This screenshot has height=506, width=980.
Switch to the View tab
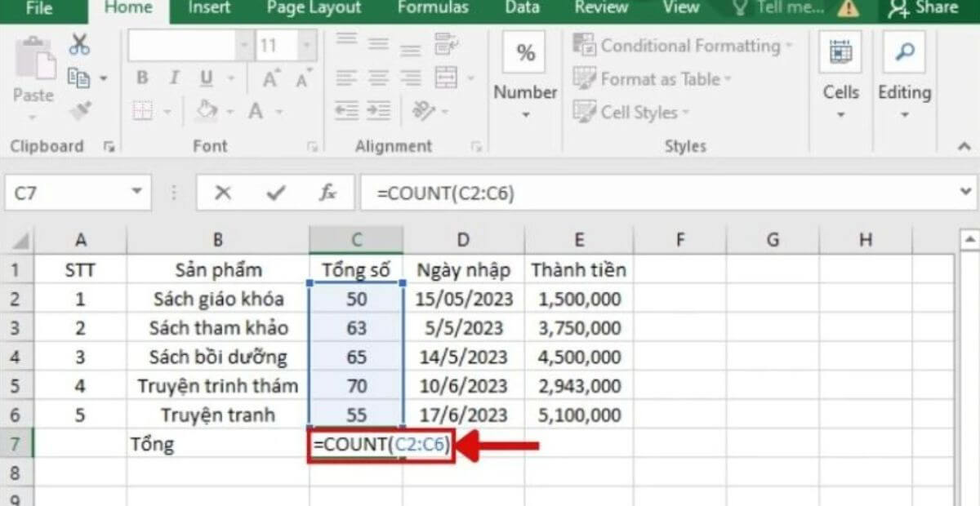coord(680,8)
